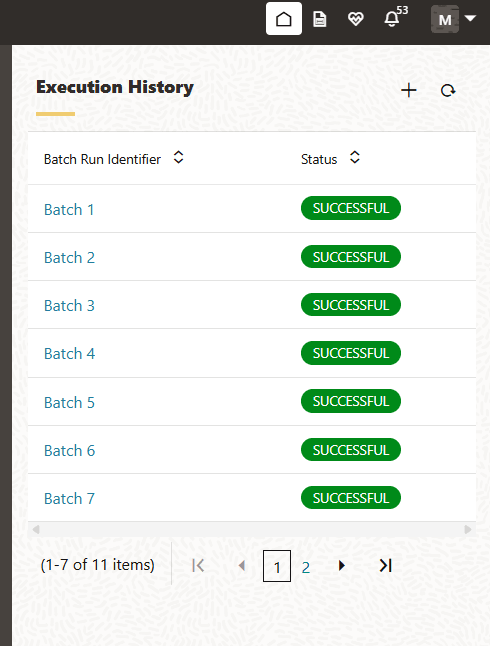Screen dimensions: 490x646
Task: Click the horizontal scrollbar track
Action: pyautogui.click(x=252, y=529)
